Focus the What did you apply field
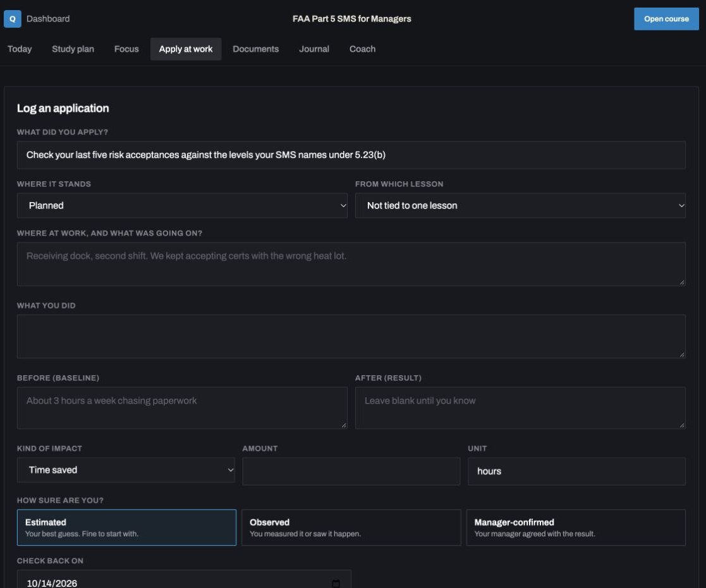Image resolution: width=706 pixels, height=588 pixels. click(x=351, y=155)
